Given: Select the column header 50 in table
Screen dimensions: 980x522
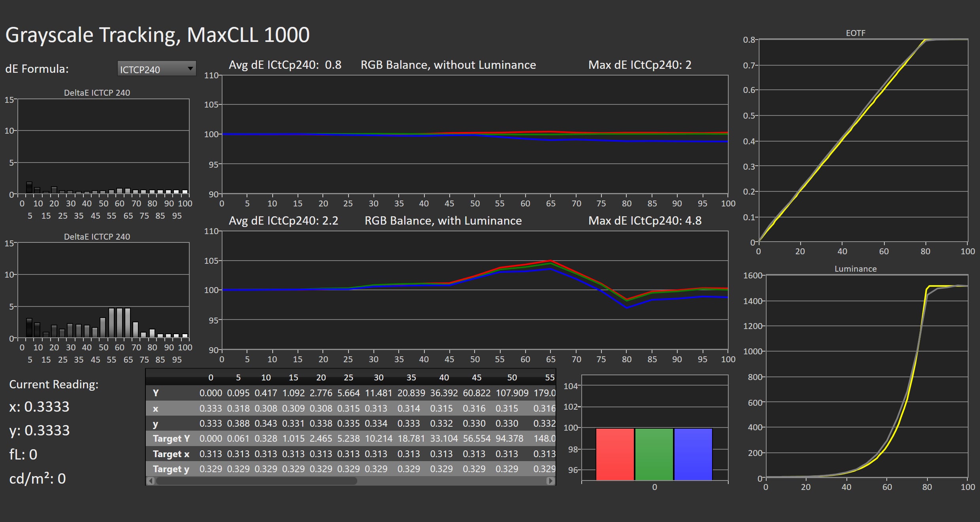Looking at the screenshot, I should [512, 378].
